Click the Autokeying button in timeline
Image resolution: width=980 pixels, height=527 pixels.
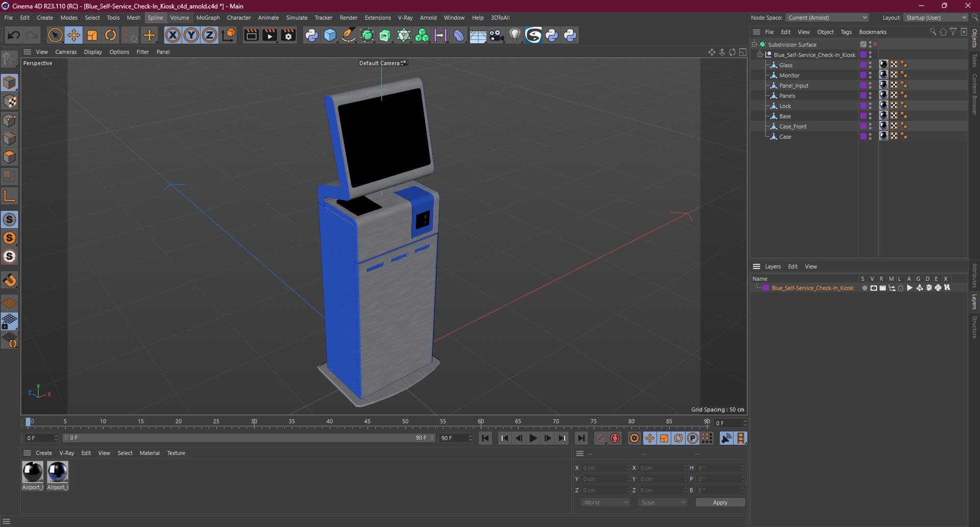[x=615, y=438]
